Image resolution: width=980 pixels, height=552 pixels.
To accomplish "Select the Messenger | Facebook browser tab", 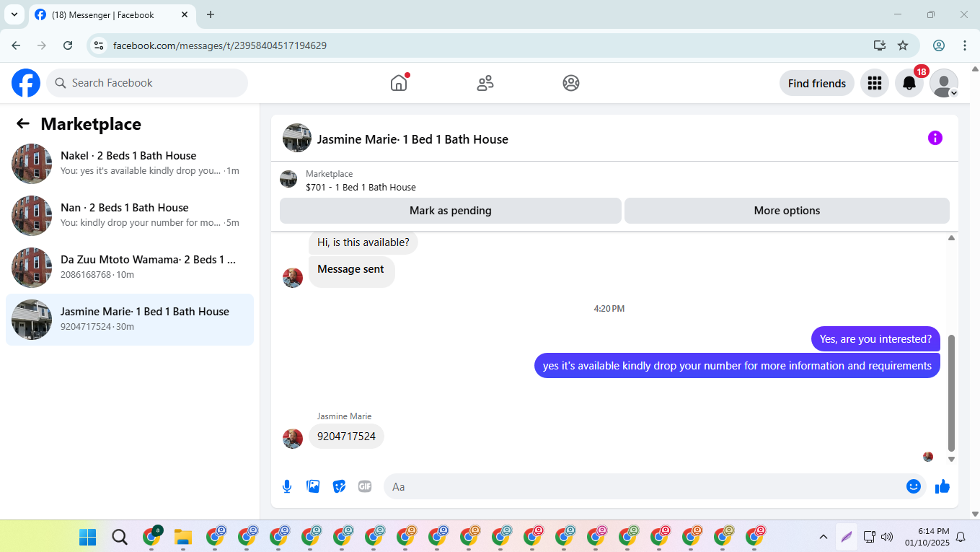I will (x=111, y=15).
